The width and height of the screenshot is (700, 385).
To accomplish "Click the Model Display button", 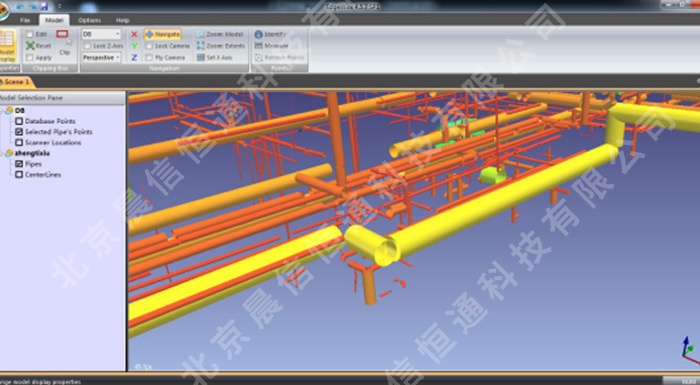I will coord(7,46).
